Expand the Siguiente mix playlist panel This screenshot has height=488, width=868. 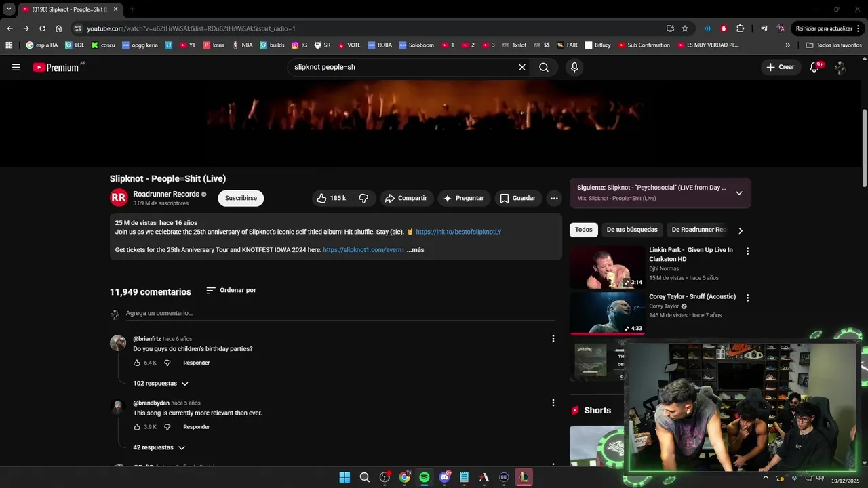[x=739, y=193]
